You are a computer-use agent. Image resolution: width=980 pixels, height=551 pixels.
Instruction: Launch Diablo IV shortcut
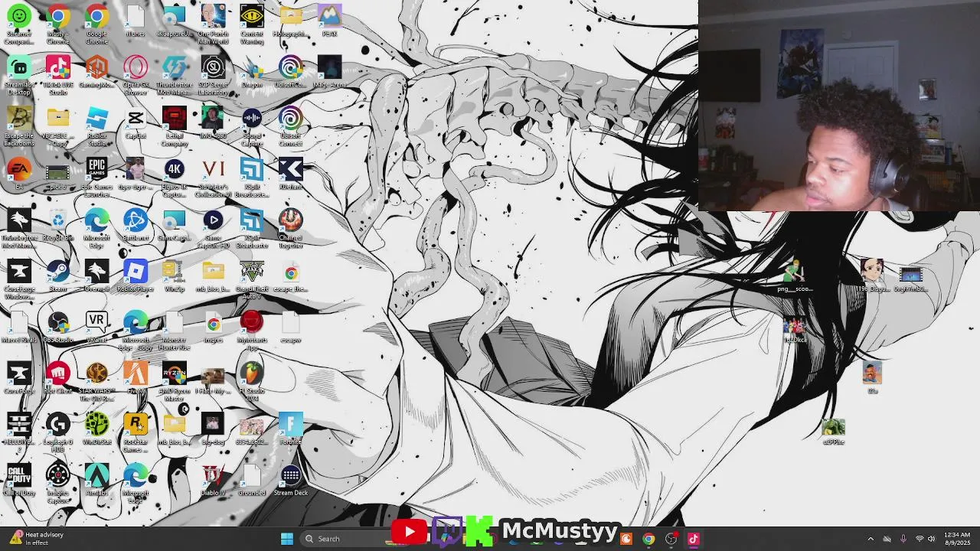(x=213, y=481)
